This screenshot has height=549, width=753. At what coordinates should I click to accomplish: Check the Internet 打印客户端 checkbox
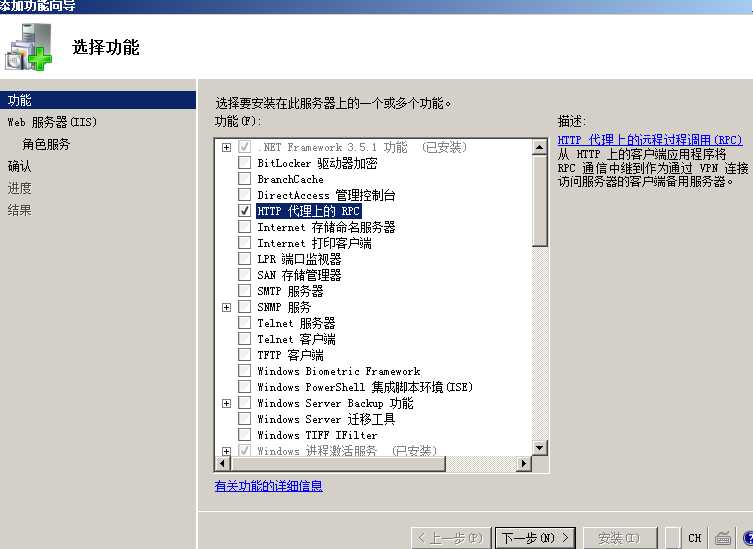pos(244,243)
